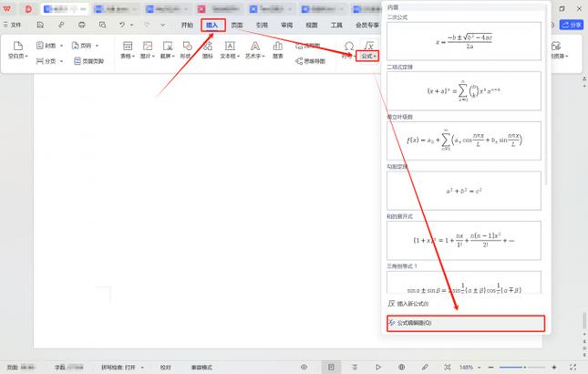This screenshot has height=374, width=588.
Task: Insert the 和的展开式 expansion formula preset
Action: tap(464, 241)
